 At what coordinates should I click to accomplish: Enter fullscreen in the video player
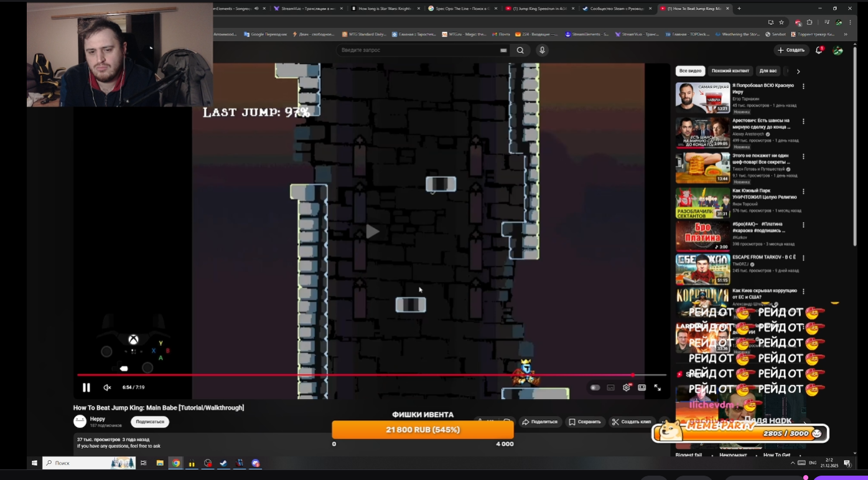click(657, 387)
